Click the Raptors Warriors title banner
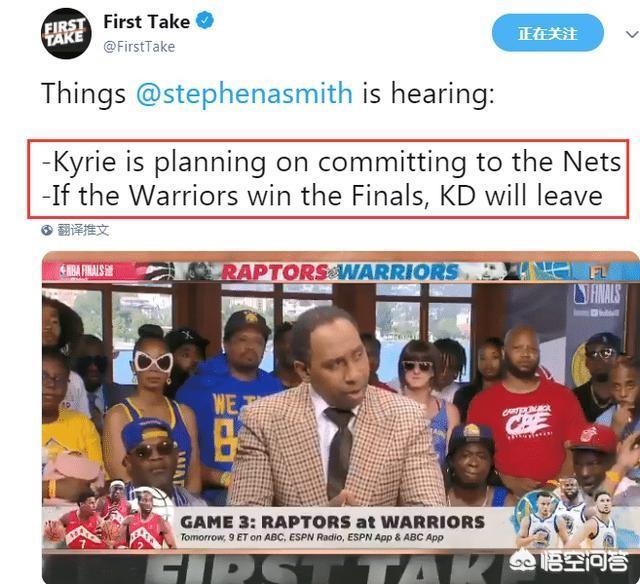 [x=340, y=272]
